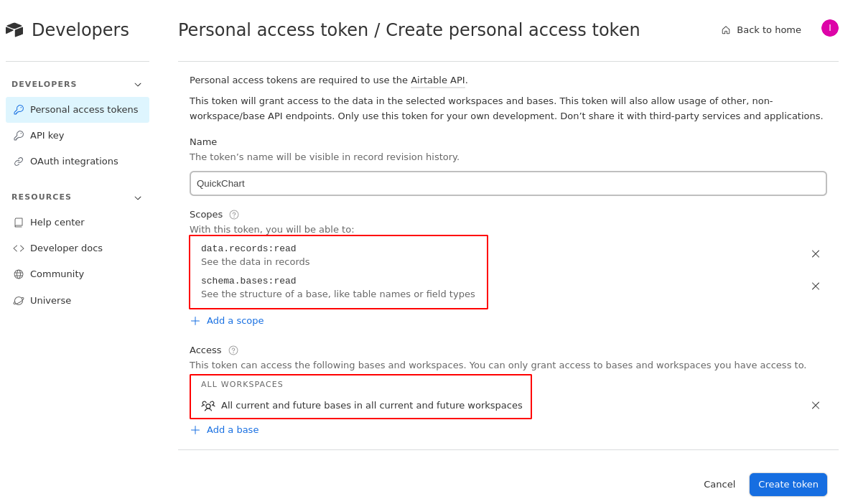The width and height of the screenshot is (853, 504).
Task: Click the plus icon for Add a scope
Action: click(x=195, y=321)
